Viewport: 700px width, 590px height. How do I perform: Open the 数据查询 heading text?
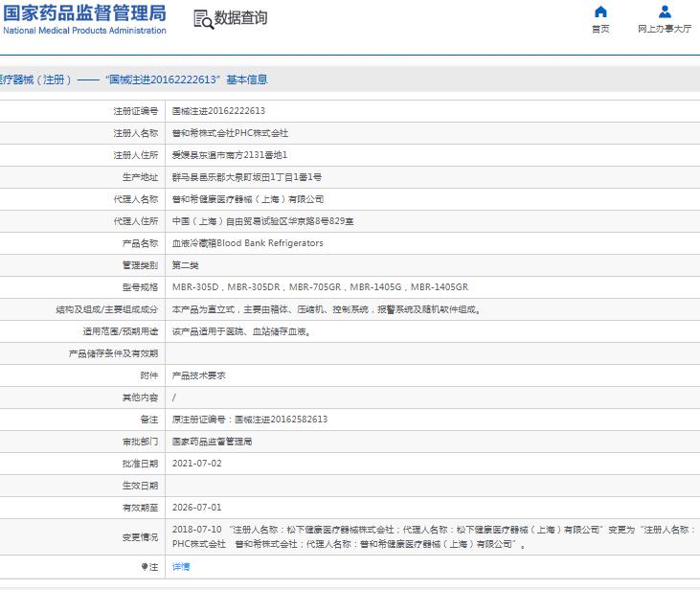point(240,18)
